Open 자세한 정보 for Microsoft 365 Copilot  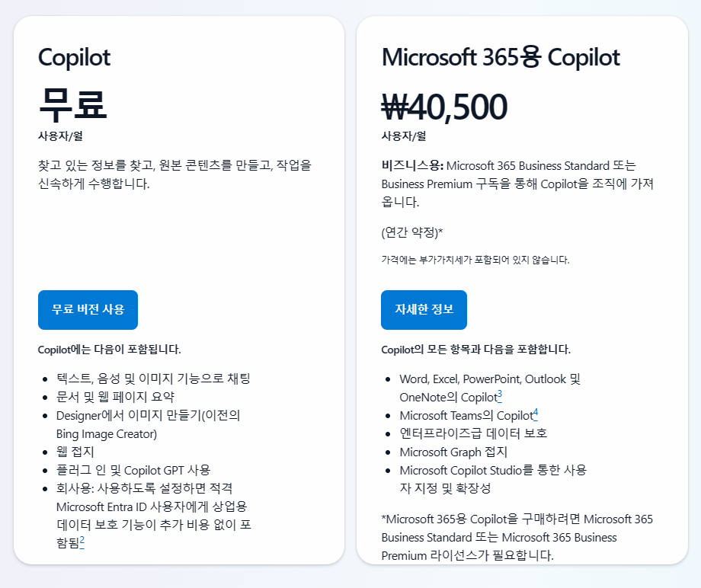(x=424, y=309)
